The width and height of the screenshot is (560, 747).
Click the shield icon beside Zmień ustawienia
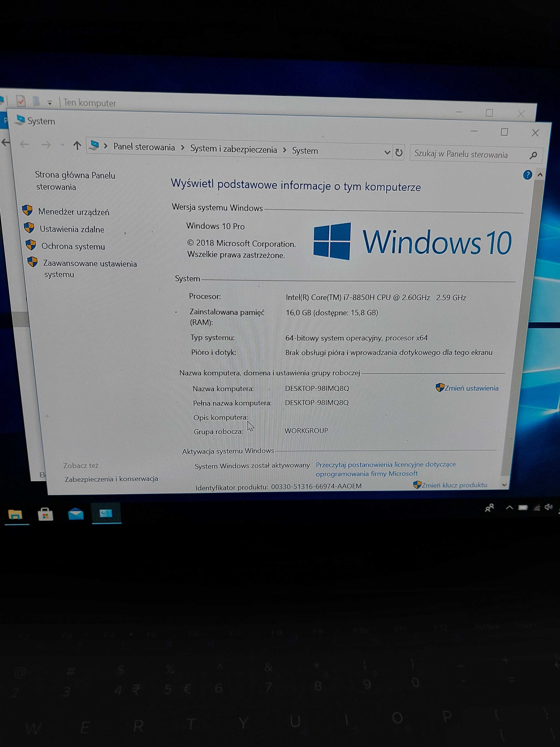point(440,387)
